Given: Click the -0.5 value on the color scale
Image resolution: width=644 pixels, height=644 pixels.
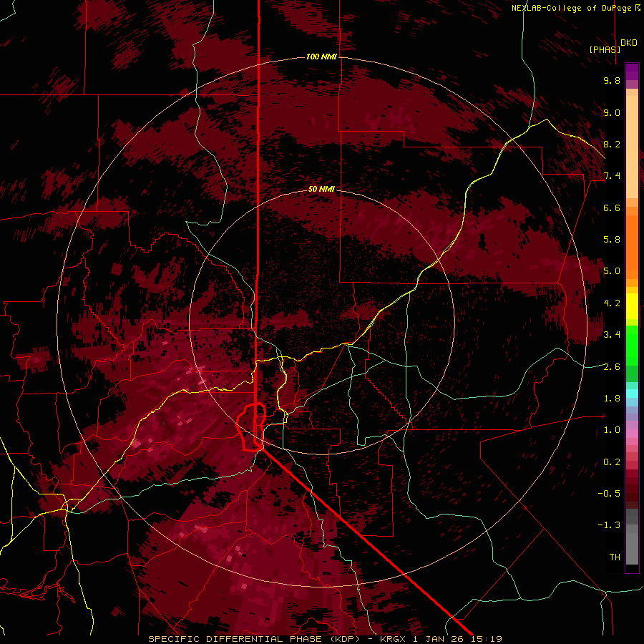Looking at the screenshot, I should point(609,494).
